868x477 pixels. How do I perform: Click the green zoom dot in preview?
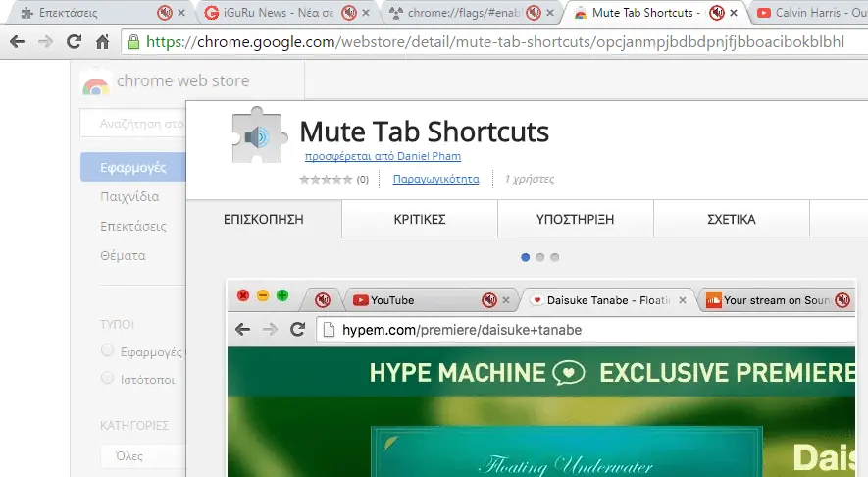click(x=282, y=295)
